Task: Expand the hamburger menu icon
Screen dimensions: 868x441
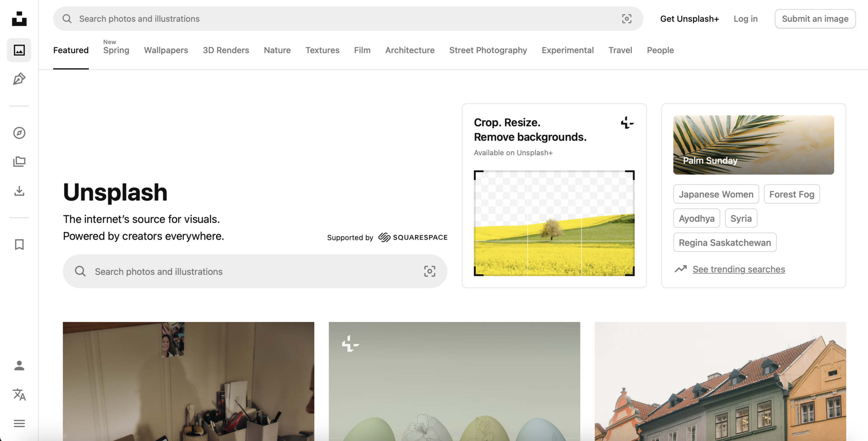Action: [19, 423]
